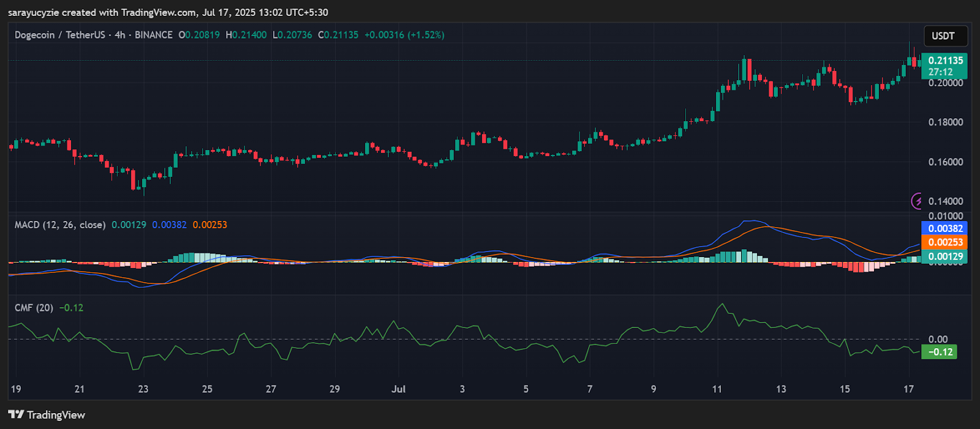Click the purple lightning bolt icon
This screenshot has width=980, height=429.
click(917, 201)
